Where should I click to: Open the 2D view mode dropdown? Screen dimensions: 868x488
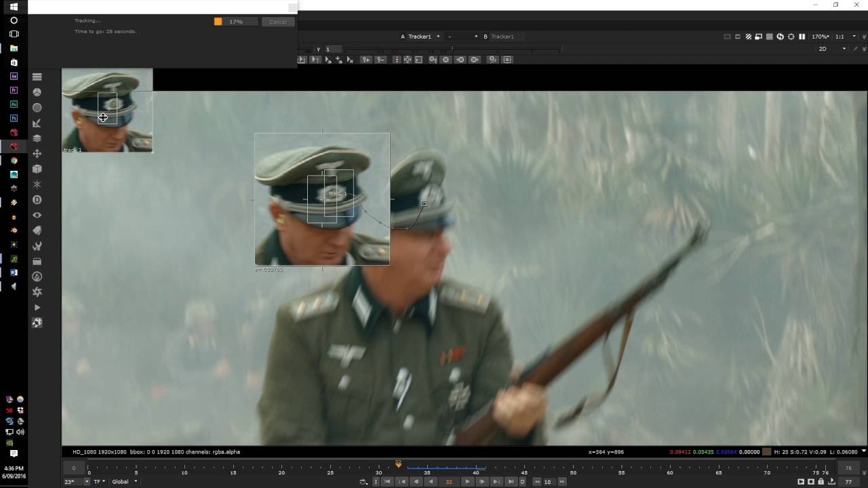[833, 49]
